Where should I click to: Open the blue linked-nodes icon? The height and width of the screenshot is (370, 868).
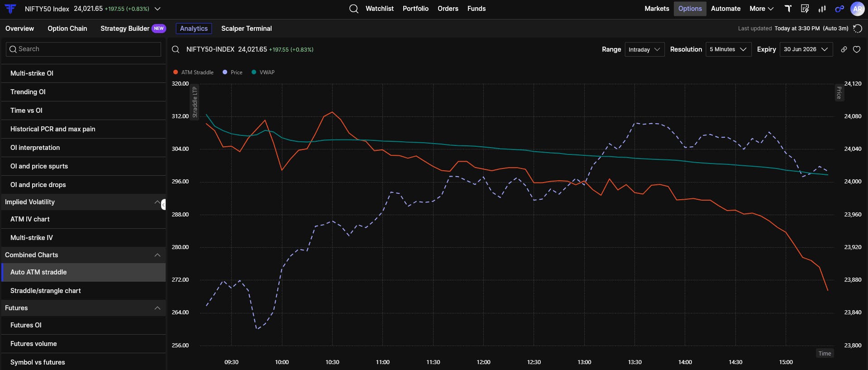pyautogui.click(x=839, y=9)
